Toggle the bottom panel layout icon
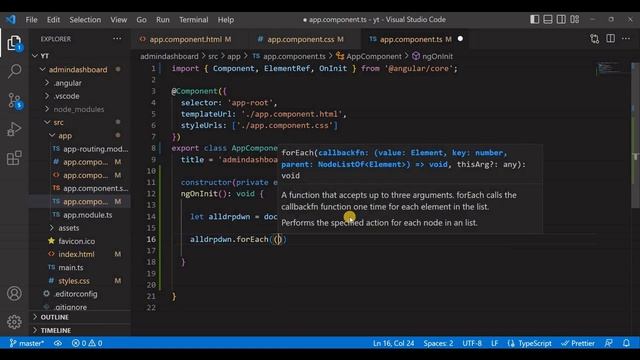Screen dimensions: 640x360 point(548,19)
